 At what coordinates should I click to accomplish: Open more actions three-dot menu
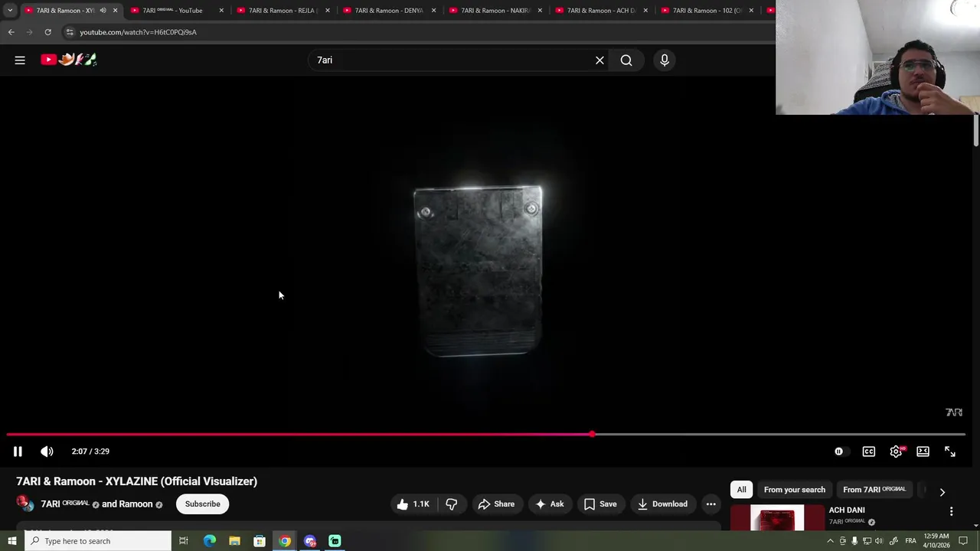tap(710, 504)
